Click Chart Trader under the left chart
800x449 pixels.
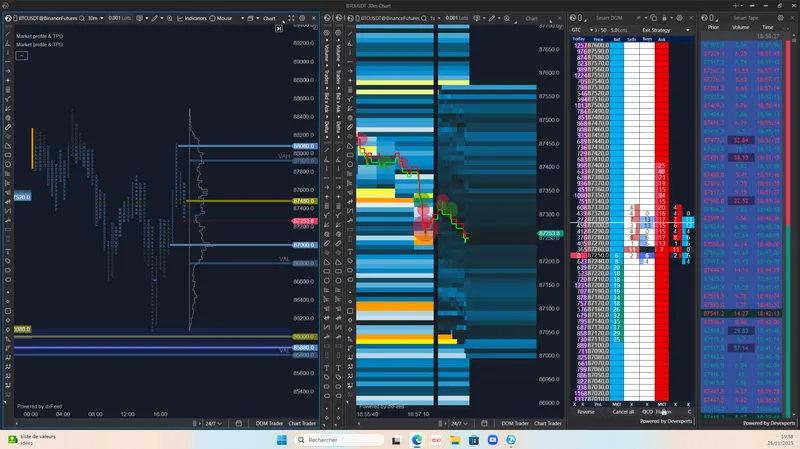point(302,423)
